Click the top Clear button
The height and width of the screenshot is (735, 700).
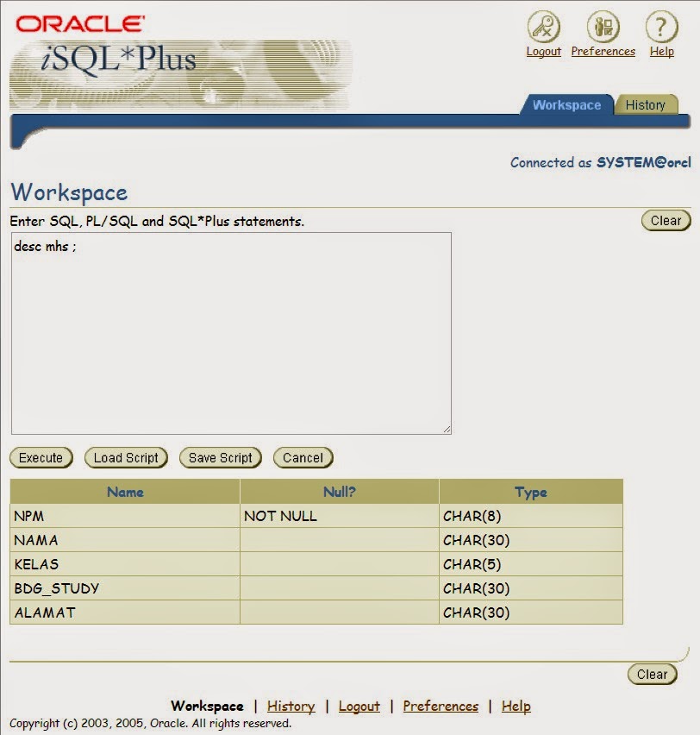(x=666, y=220)
